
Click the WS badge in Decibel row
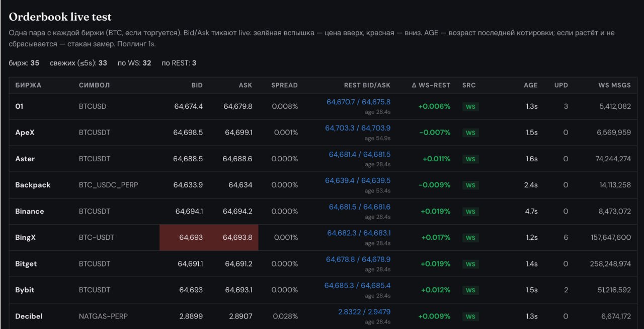tap(470, 316)
